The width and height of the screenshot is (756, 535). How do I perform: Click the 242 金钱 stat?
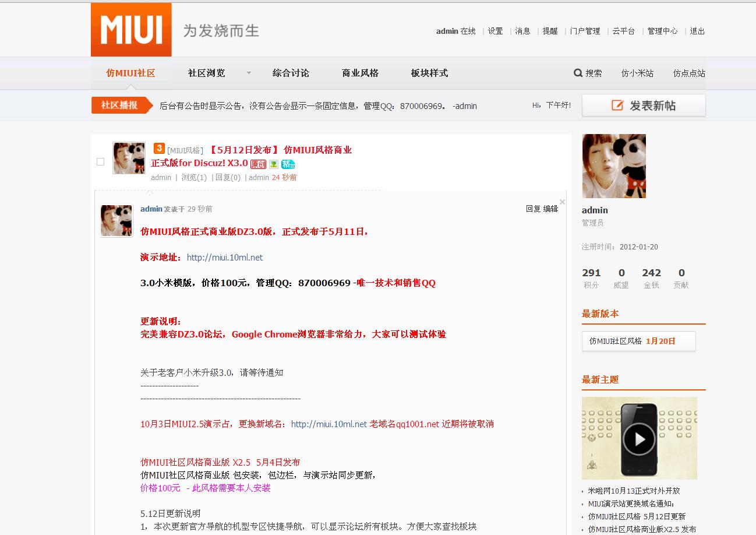coord(651,278)
